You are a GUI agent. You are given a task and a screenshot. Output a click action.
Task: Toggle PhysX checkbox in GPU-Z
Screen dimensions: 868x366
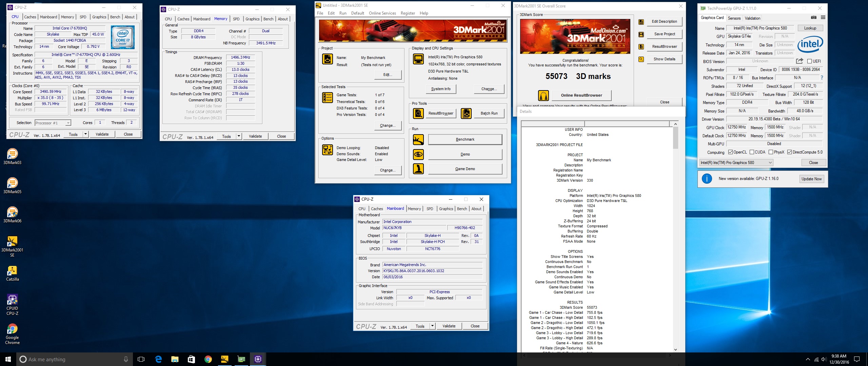[771, 152]
